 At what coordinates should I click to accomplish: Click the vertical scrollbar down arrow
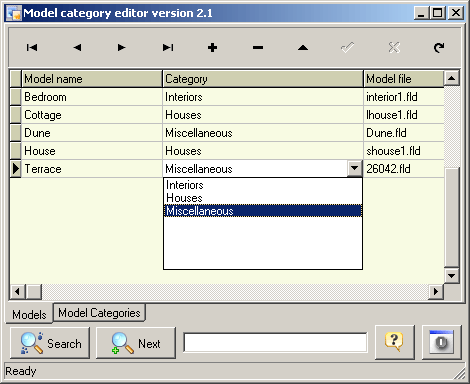point(452,275)
